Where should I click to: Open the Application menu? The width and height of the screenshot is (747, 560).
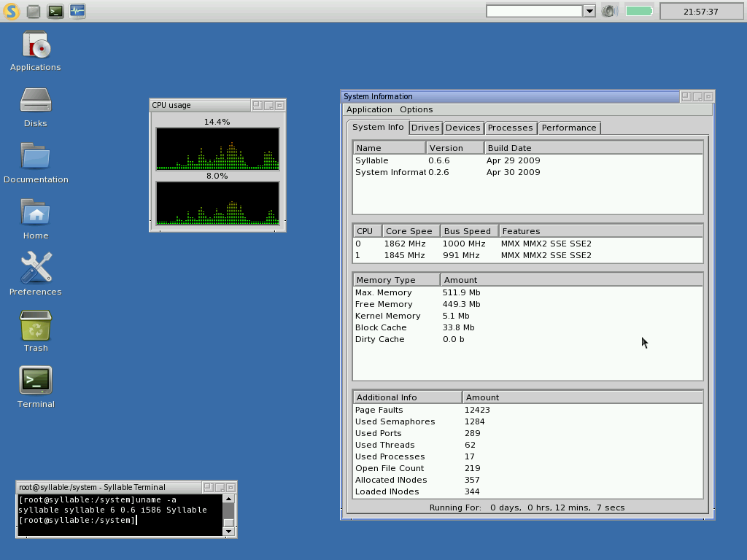(x=369, y=109)
